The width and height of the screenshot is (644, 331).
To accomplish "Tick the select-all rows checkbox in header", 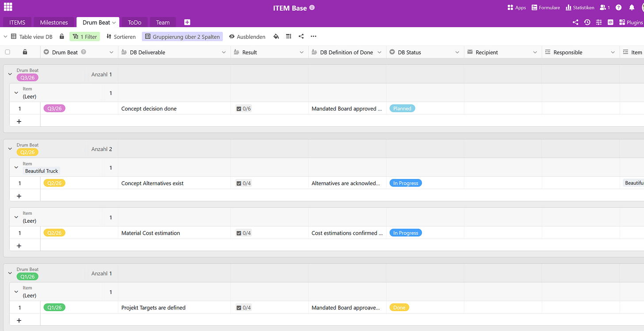I will pos(8,52).
